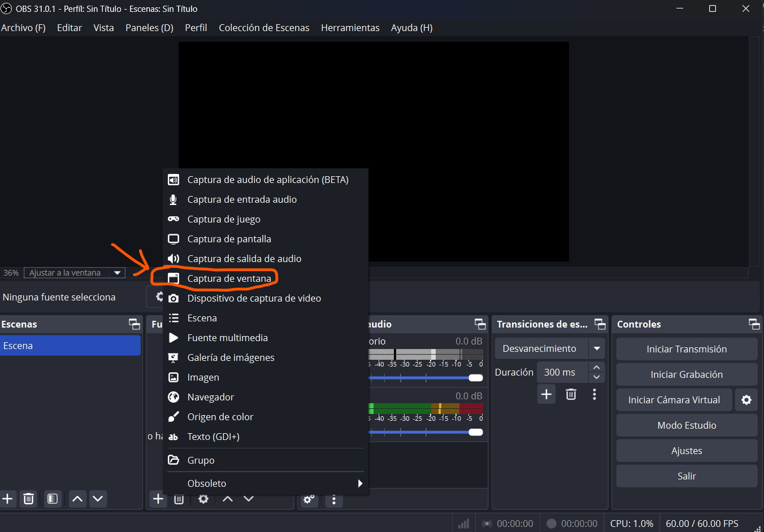Open advanced audio properties gear icon
Viewport: 764px width, 532px height.
(x=309, y=499)
